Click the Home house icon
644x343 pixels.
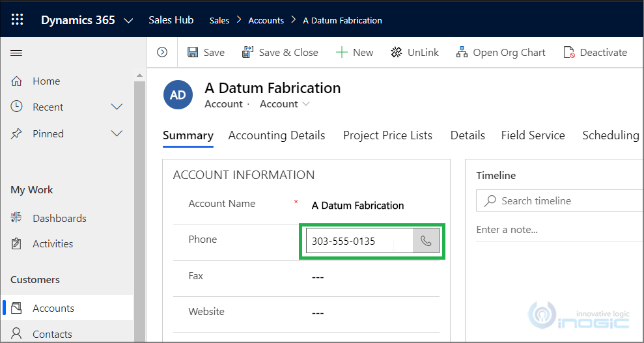click(x=16, y=81)
